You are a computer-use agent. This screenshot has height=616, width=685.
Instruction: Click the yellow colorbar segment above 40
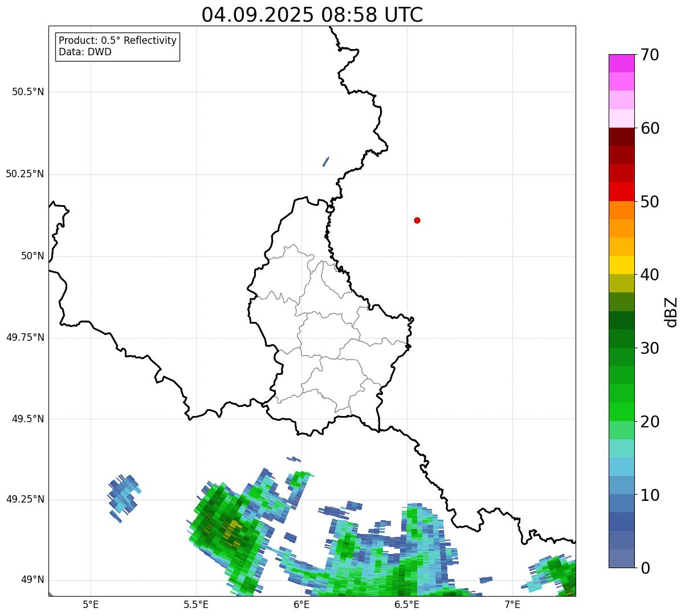tap(621, 265)
